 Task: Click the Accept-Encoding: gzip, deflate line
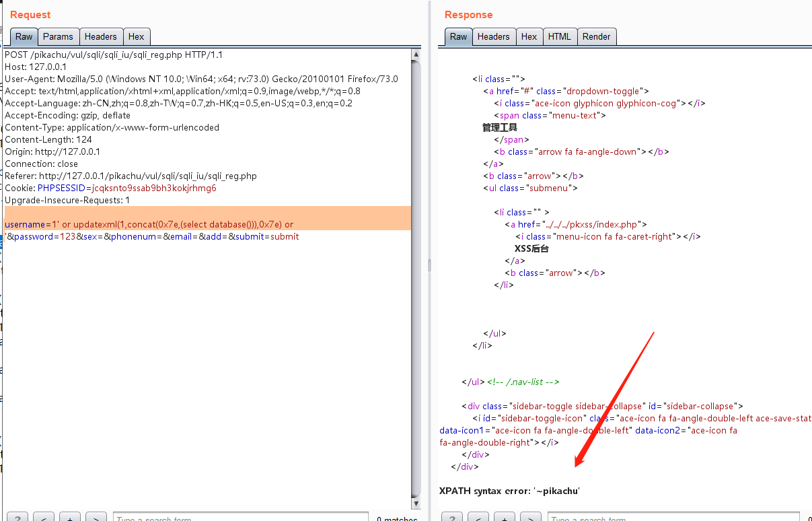pyautogui.click(x=67, y=115)
